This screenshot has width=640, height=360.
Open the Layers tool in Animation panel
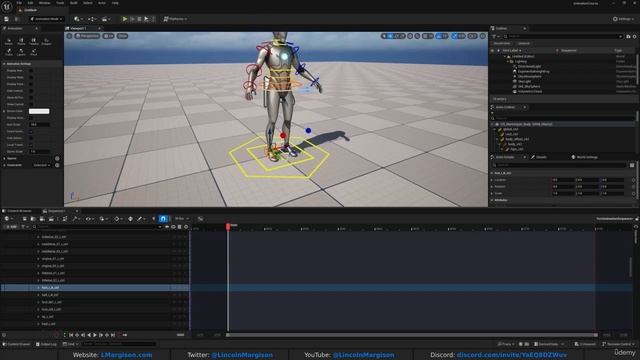click(x=21, y=52)
